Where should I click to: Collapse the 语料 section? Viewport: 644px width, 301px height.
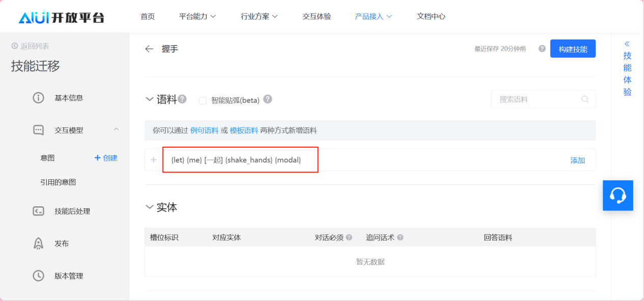coord(150,99)
